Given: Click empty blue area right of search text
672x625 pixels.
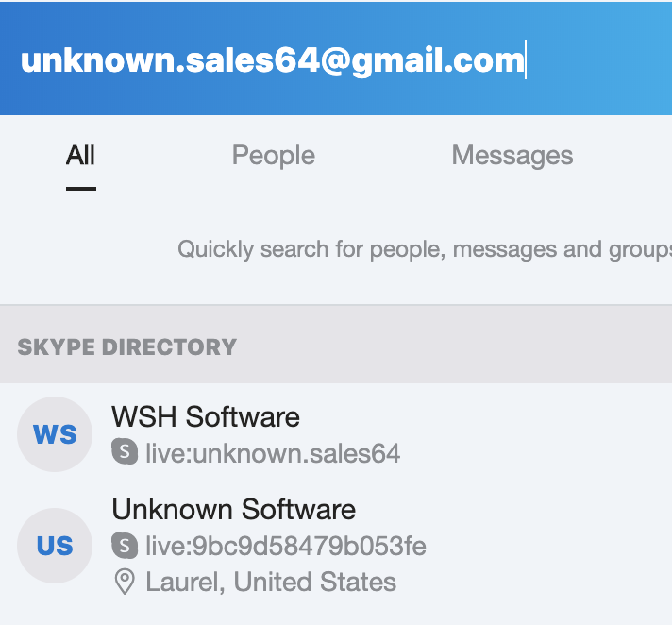Looking at the screenshot, I should coord(604,60).
